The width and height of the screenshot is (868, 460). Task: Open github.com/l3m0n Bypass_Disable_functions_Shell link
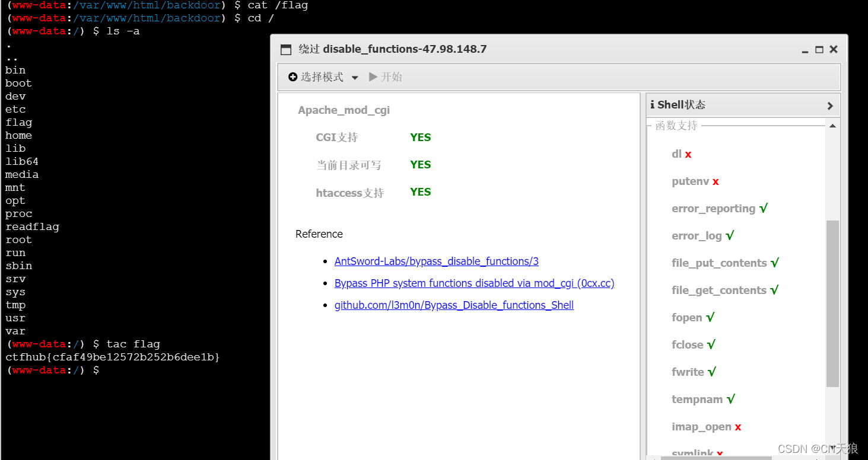click(x=454, y=305)
